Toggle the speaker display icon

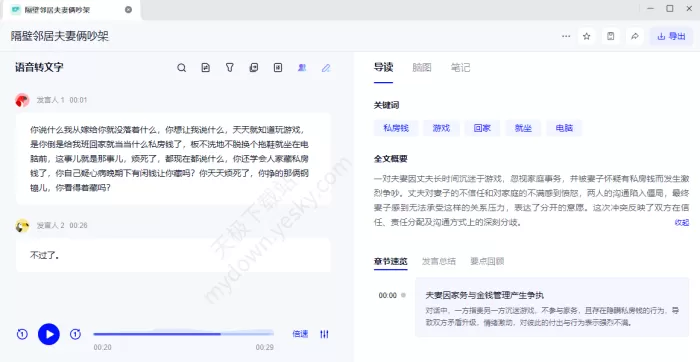[302, 68]
